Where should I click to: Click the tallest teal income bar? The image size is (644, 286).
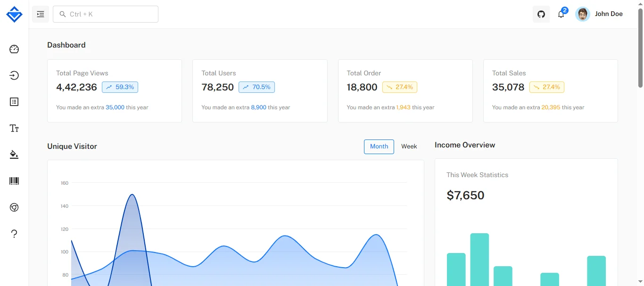(479, 260)
